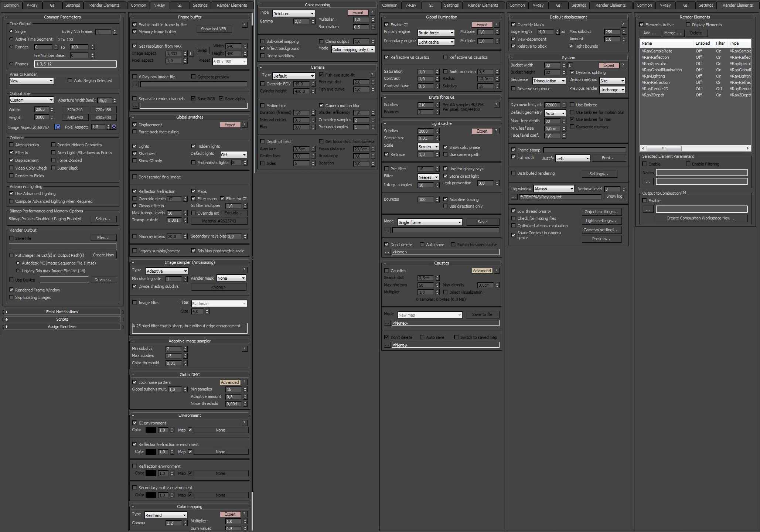Image resolution: width=760 pixels, height=532 pixels.
Task: Open the Sequence Triangulation dropdown
Action: click(549, 81)
